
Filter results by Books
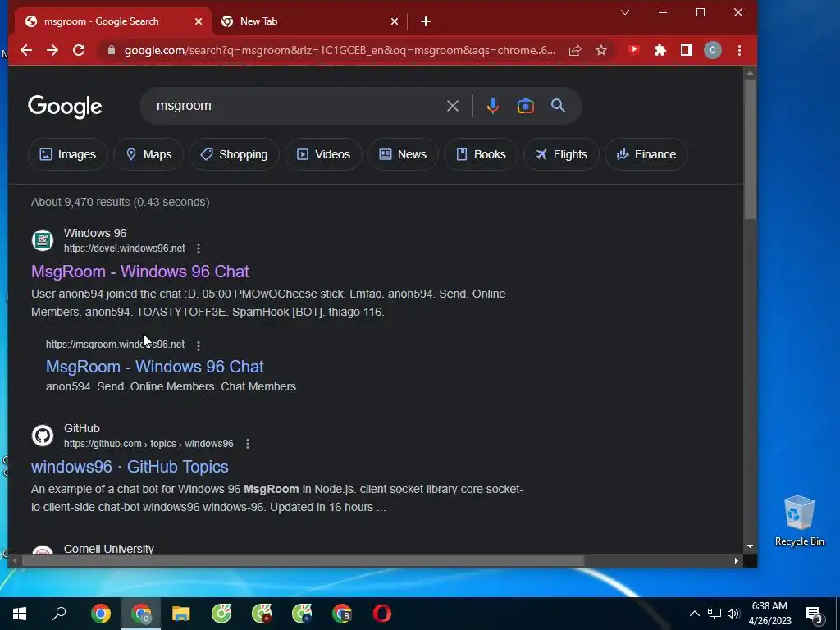pos(481,154)
